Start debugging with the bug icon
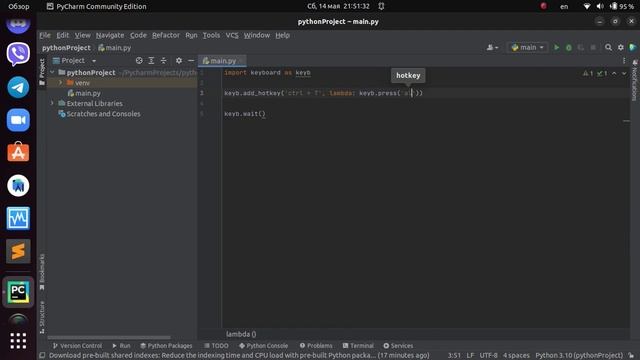Viewport: 640px width, 360px height. 569,48
